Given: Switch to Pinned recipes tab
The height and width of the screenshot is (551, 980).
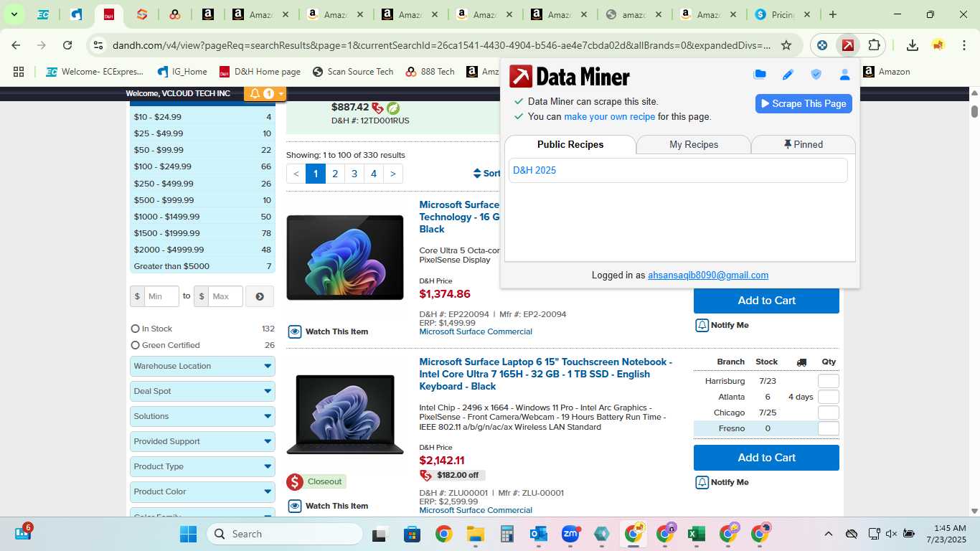Looking at the screenshot, I should click(804, 144).
